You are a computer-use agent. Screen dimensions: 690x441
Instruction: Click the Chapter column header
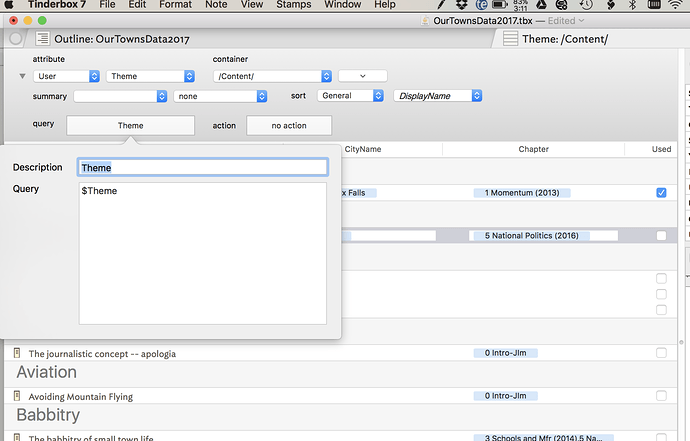pyautogui.click(x=533, y=149)
